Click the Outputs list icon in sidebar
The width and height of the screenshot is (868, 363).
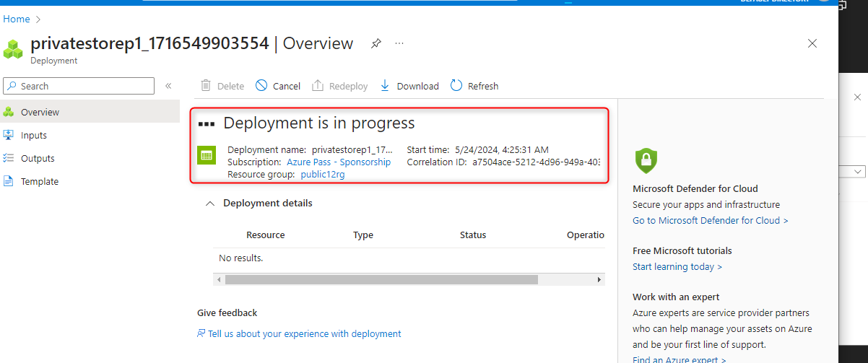coord(9,158)
